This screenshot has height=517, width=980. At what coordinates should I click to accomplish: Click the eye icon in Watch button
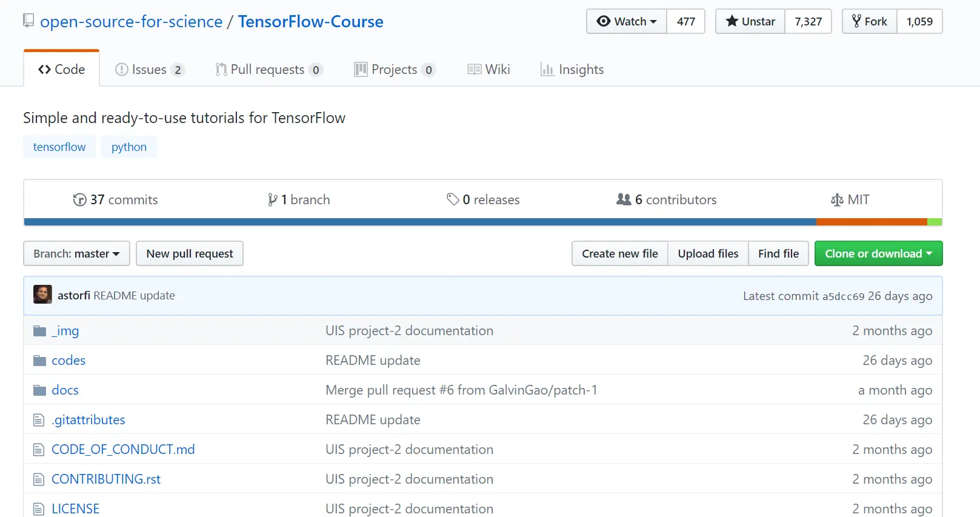(603, 21)
